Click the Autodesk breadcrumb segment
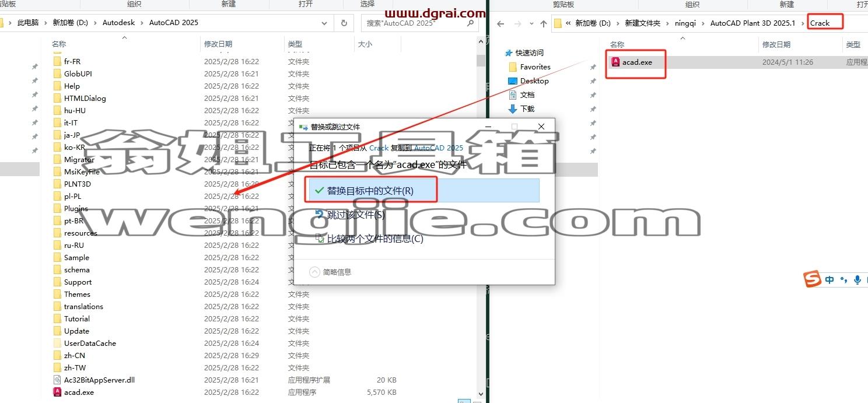 pos(118,23)
